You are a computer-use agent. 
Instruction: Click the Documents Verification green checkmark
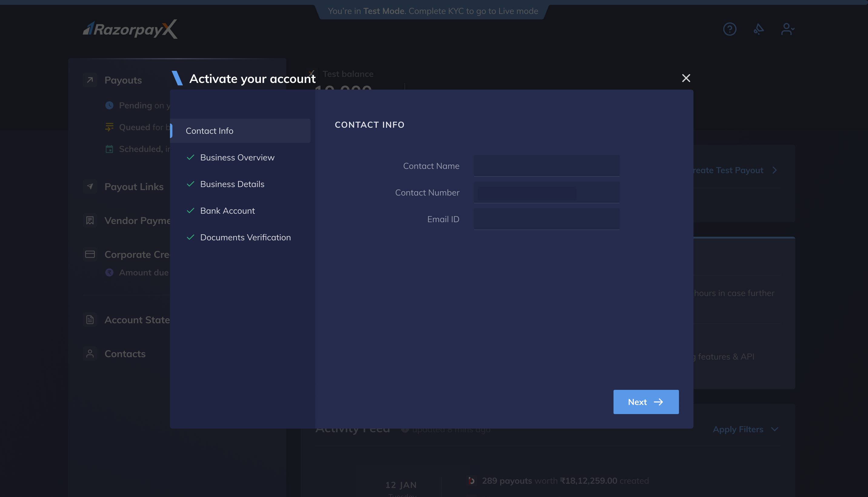[x=191, y=237]
